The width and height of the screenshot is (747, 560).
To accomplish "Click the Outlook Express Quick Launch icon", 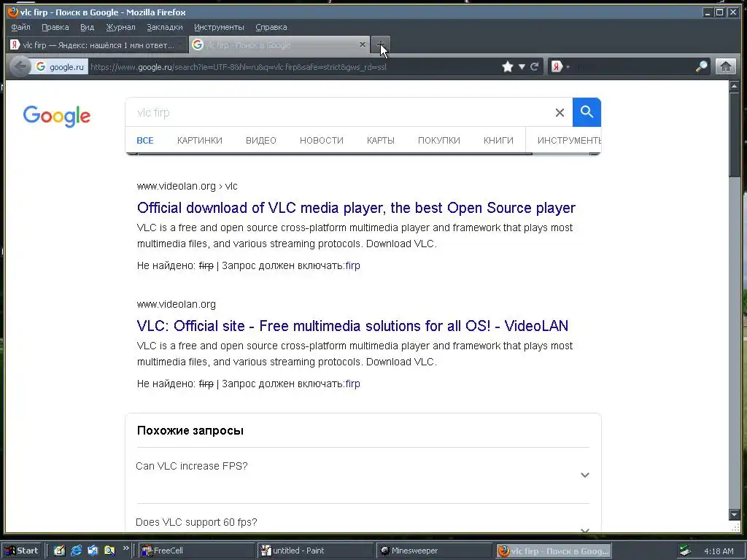I will (x=93, y=551).
